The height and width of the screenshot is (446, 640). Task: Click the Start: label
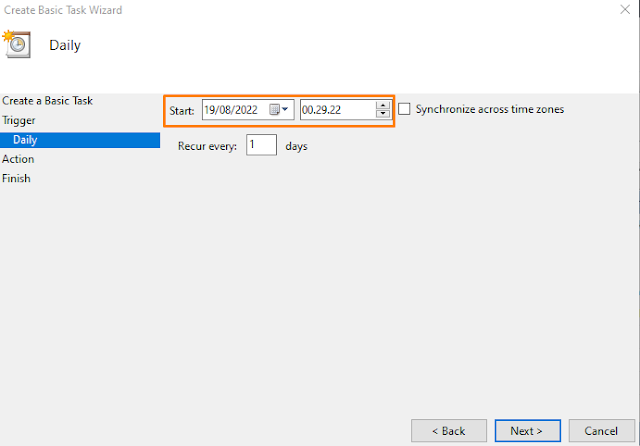(x=182, y=111)
